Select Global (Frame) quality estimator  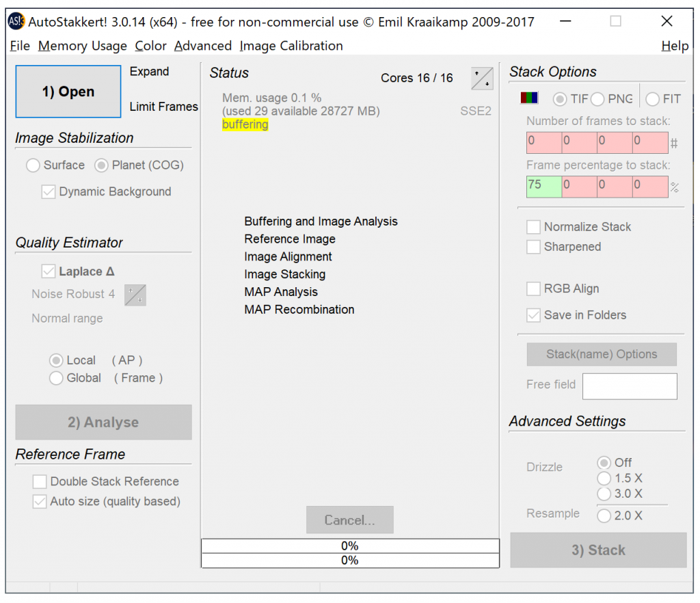coord(106,378)
